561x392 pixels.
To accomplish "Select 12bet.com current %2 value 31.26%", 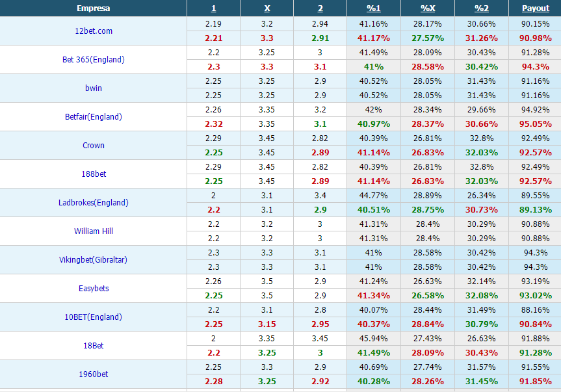I will pos(482,38).
